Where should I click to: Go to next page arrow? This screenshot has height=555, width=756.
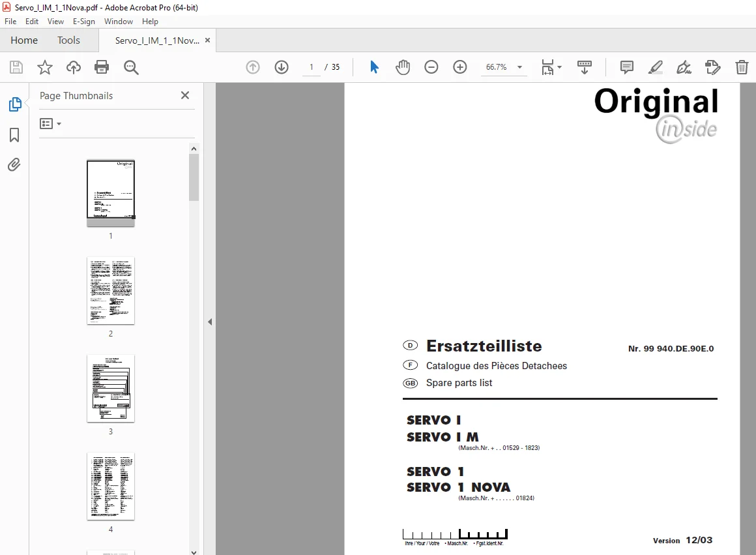tap(282, 67)
